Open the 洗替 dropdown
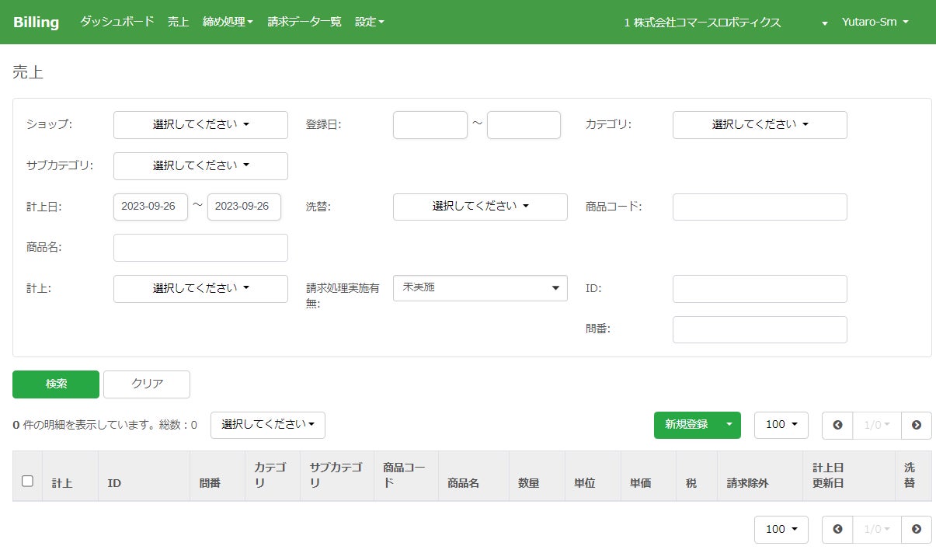Image resolution: width=936 pixels, height=560 pixels. [480, 207]
